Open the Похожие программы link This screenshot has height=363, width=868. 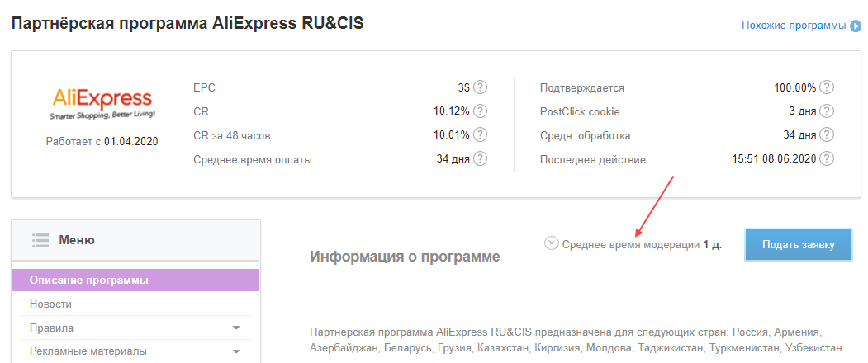click(793, 26)
